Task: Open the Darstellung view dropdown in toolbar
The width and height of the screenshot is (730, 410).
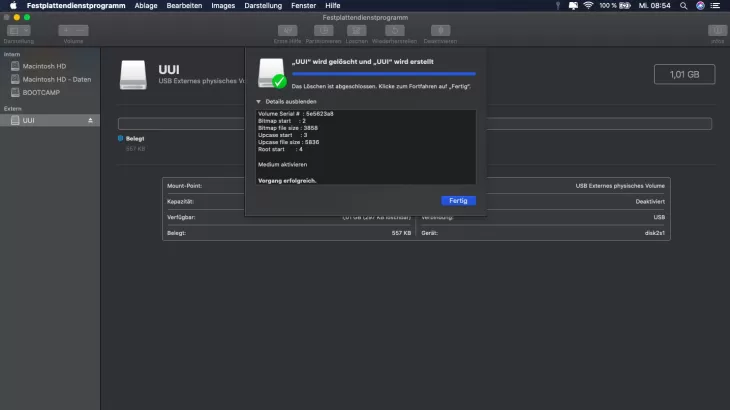Action: 18,30
